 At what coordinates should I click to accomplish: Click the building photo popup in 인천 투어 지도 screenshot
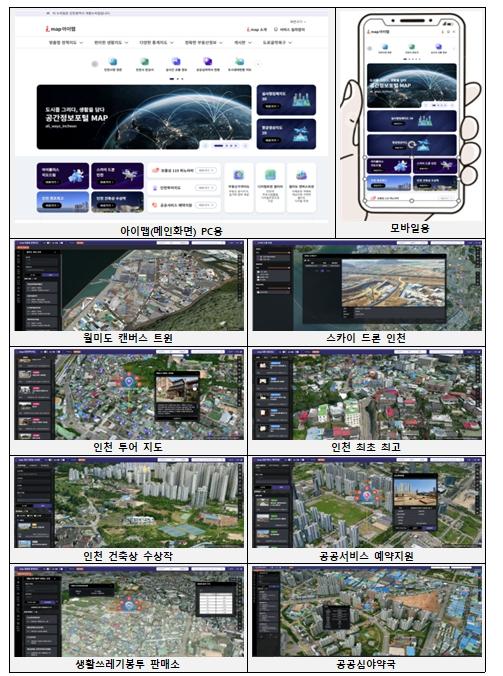[177, 396]
